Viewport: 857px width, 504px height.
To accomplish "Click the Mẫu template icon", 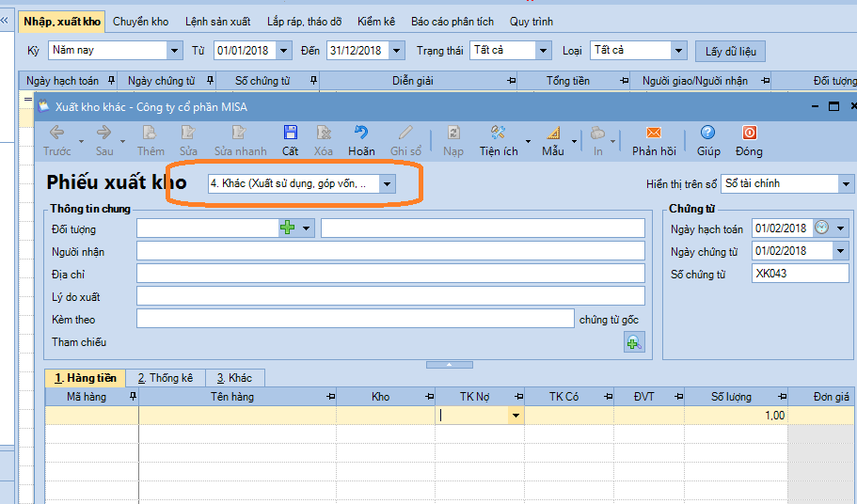I will pyautogui.click(x=552, y=133).
